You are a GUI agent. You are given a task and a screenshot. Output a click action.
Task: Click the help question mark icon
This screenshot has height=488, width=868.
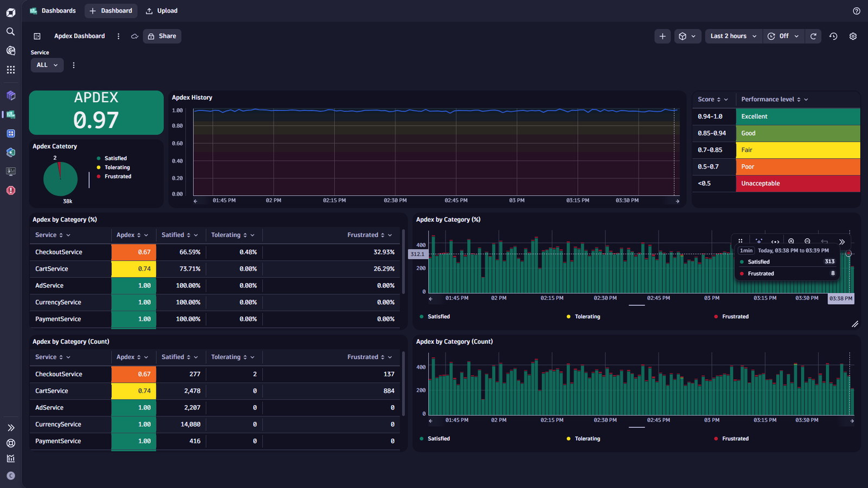(857, 11)
